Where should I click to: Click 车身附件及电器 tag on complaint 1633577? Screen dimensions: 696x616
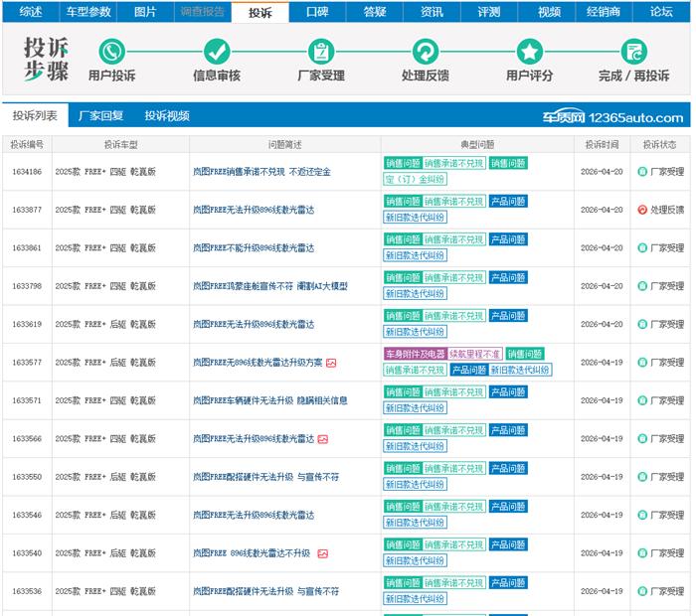414,354
